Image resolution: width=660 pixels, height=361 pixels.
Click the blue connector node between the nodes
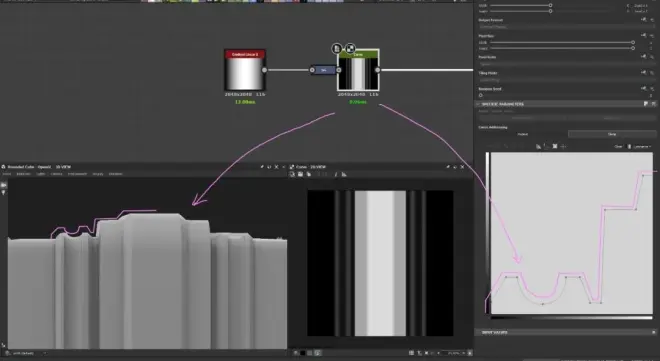(x=323, y=70)
